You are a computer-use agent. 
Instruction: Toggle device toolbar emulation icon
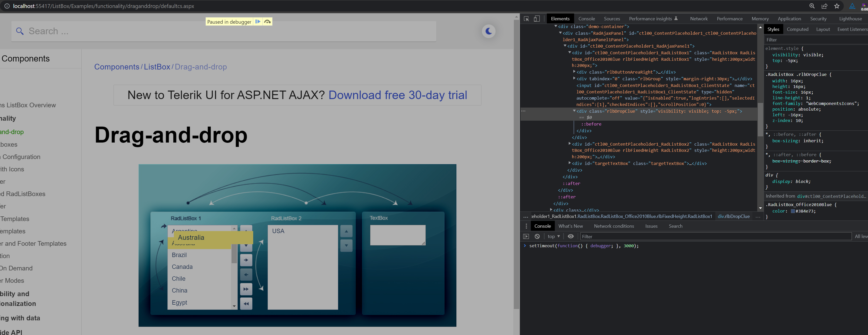coord(537,19)
